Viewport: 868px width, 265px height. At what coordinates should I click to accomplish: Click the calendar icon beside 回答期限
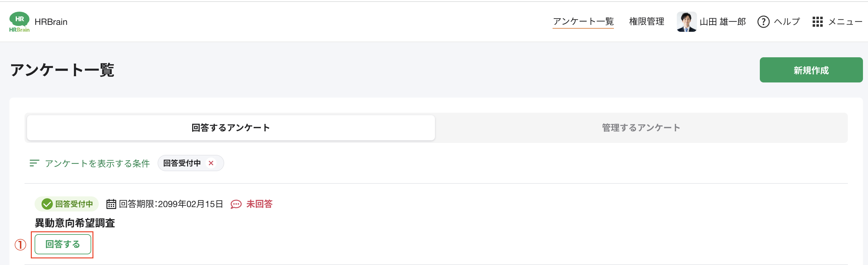(111, 204)
